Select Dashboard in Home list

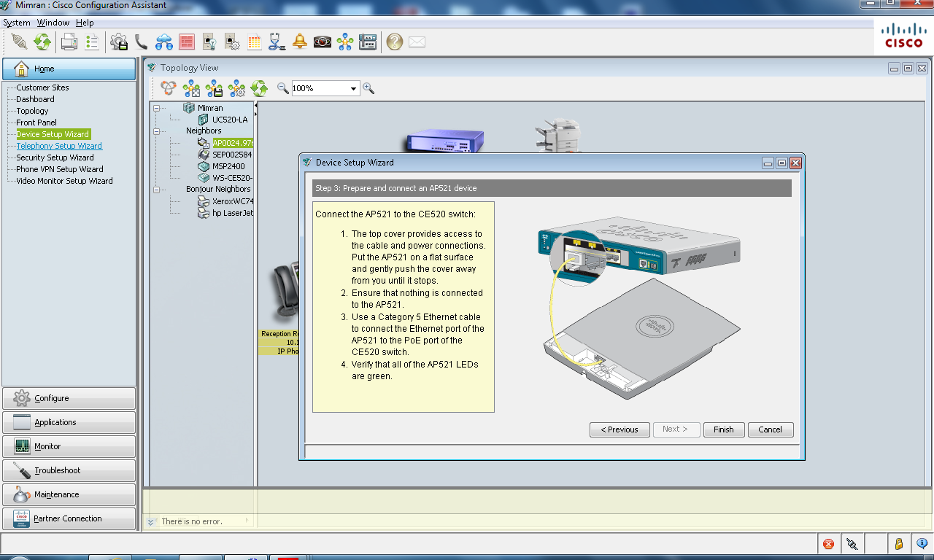35,99
